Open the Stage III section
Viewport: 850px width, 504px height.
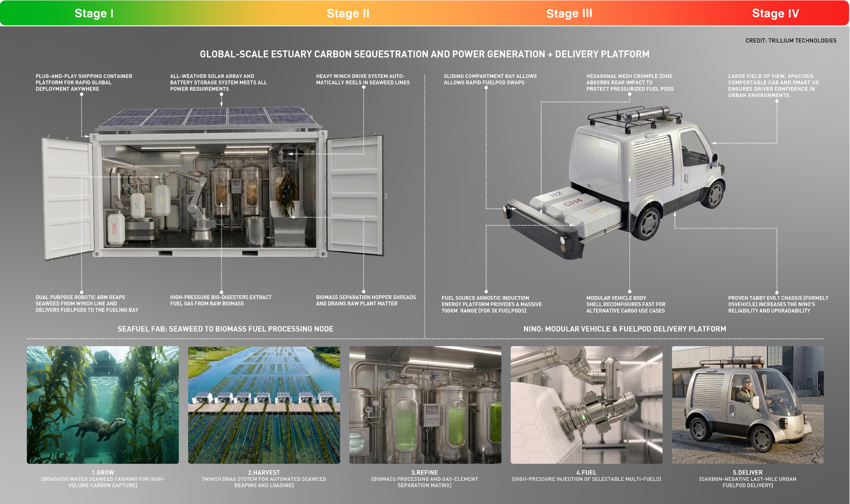point(569,13)
